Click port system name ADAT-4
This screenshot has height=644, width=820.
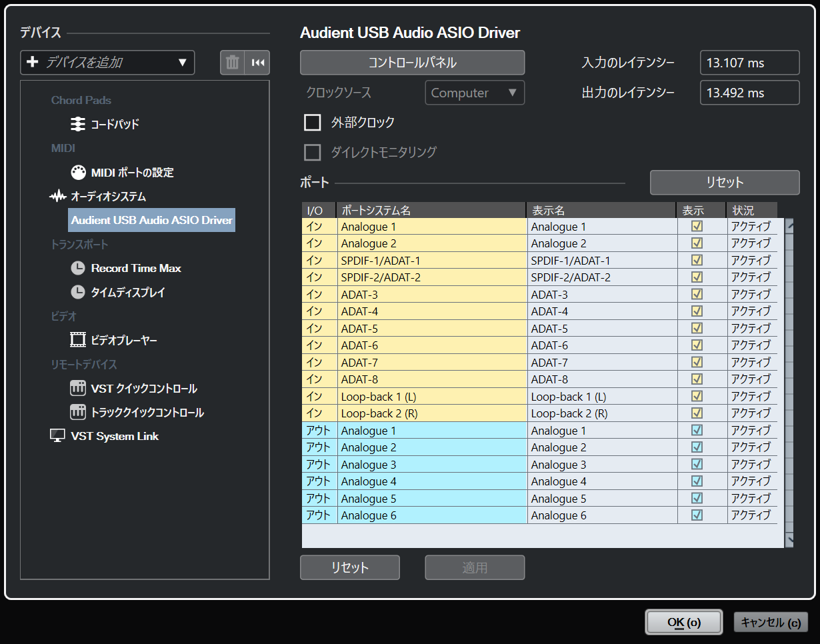pos(432,311)
